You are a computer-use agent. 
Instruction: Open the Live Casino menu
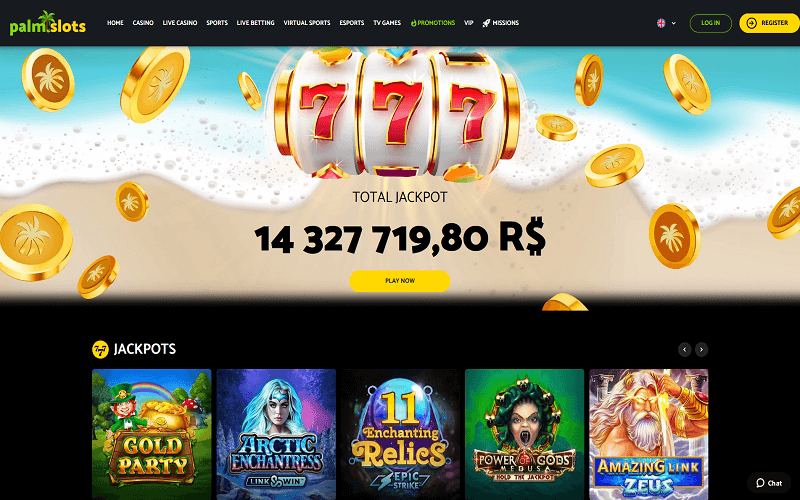click(180, 23)
